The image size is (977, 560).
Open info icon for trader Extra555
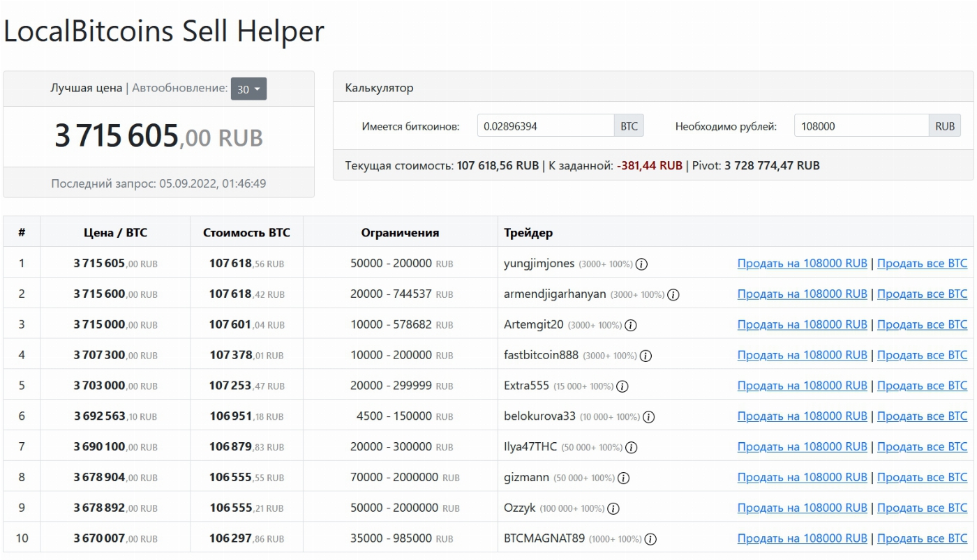pos(622,386)
